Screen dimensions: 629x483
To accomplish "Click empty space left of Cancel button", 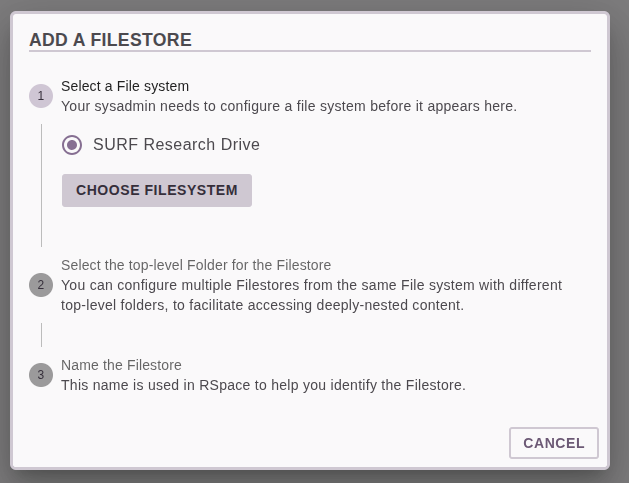I will tap(261, 443).
